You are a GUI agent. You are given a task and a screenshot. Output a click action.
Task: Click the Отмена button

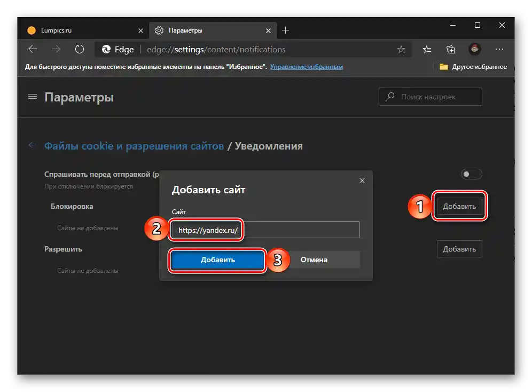314,260
